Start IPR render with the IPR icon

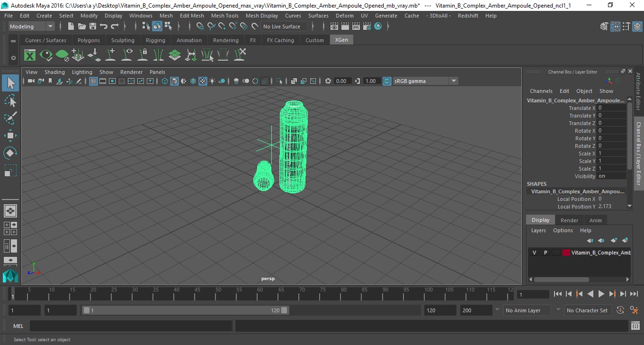(x=356, y=27)
